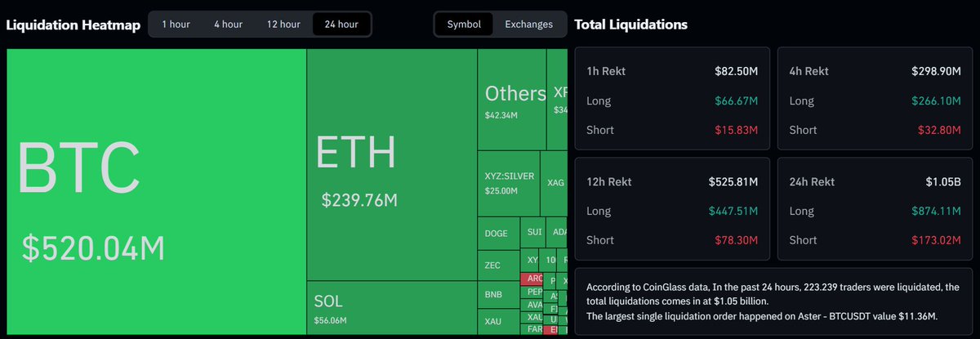Image resolution: width=980 pixels, height=339 pixels.
Task: Switch to the 1 hour timeframe
Action: (x=176, y=25)
